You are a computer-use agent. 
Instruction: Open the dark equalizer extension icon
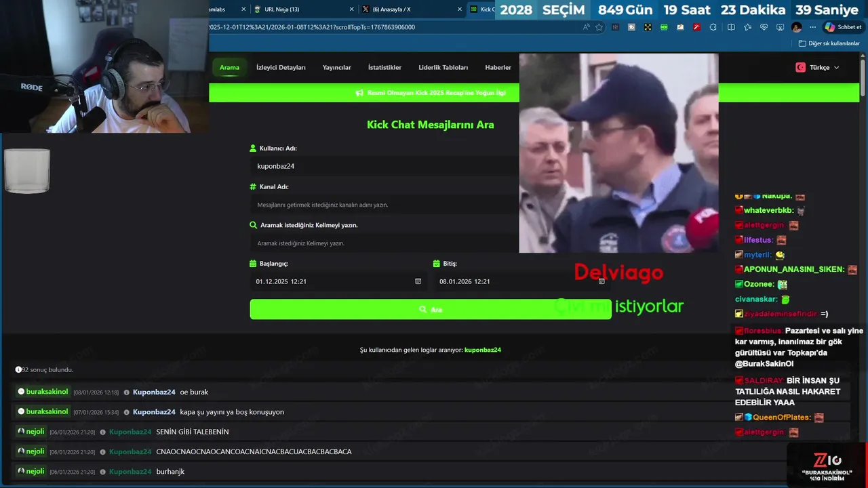click(x=615, y=27)
